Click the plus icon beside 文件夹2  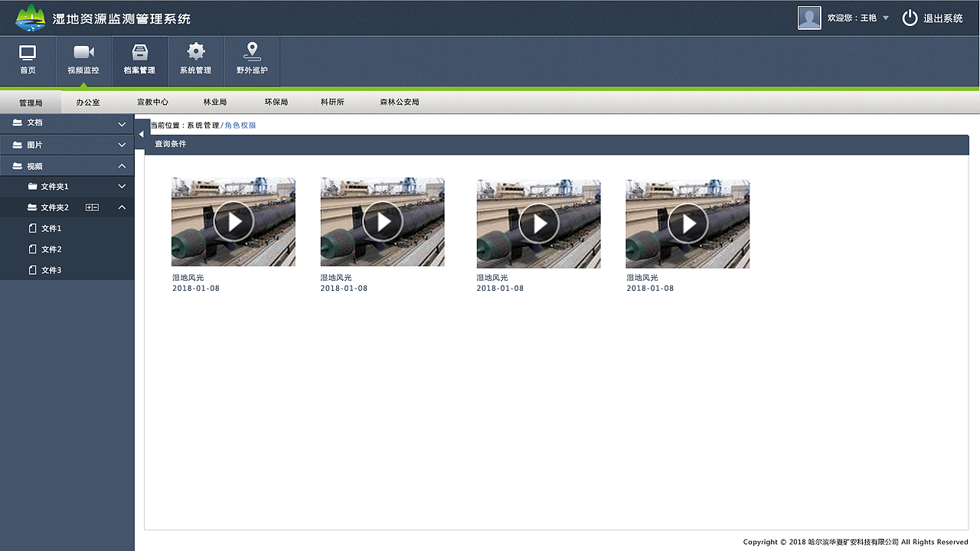(x=89, y=207)
